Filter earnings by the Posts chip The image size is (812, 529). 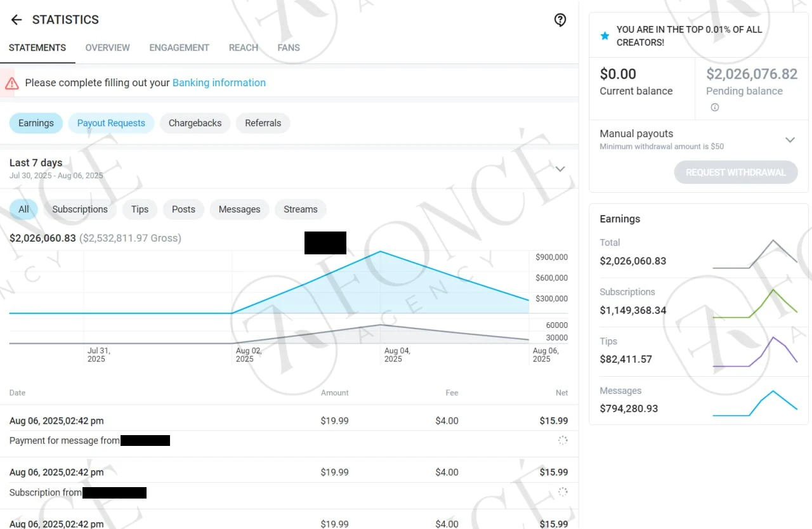(x=183, y=209)
